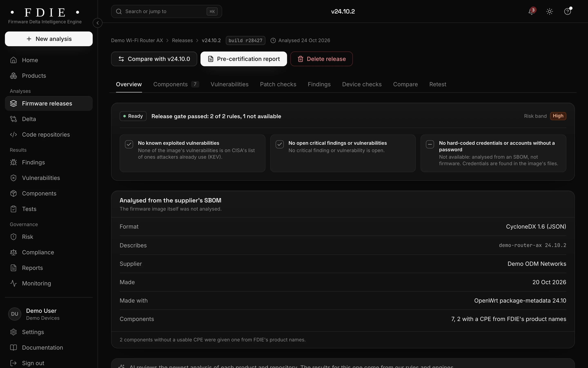Open the Patch checks tab
The width and height of the screenshot is (588, 368).
pyautogui.click(x=278, y=84)
